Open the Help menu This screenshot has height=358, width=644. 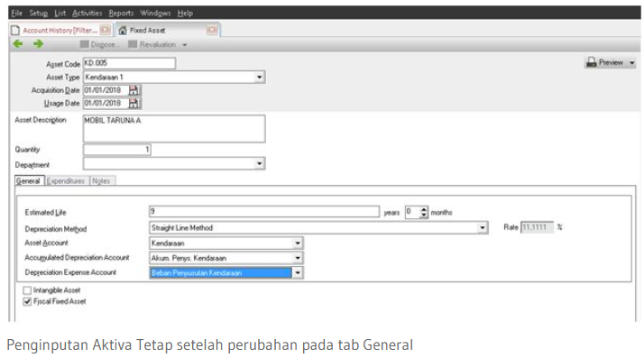pyautogui.click(x=185, y=14)
